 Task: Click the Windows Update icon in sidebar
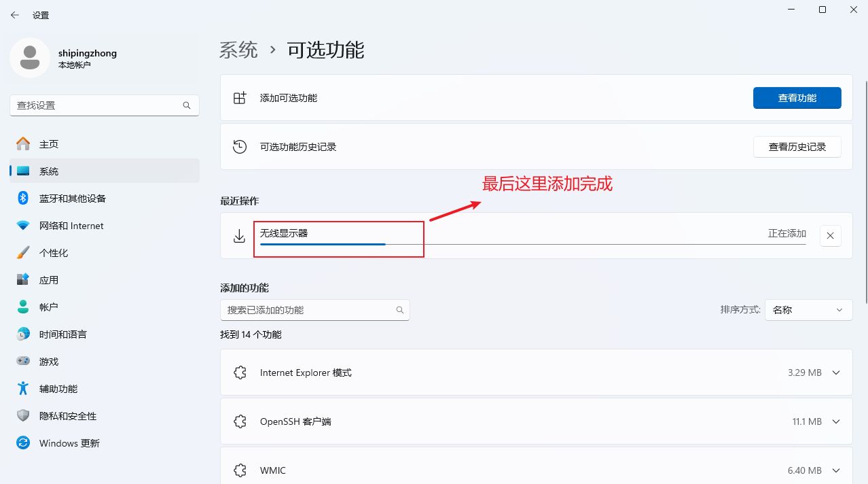point(23,443)
